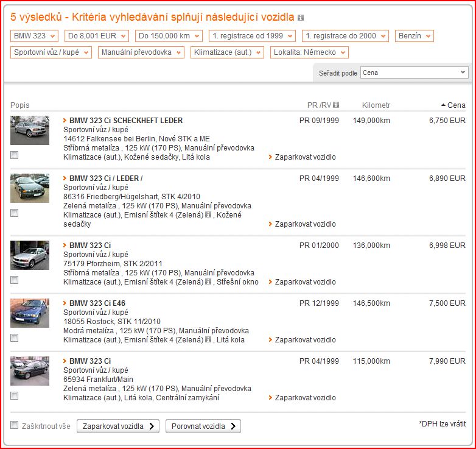Image resolution: width=476 pixels, height=449 pixels.
Task: Tick checkbox for the Friedberg BMW listing
Action: [14, 213]
